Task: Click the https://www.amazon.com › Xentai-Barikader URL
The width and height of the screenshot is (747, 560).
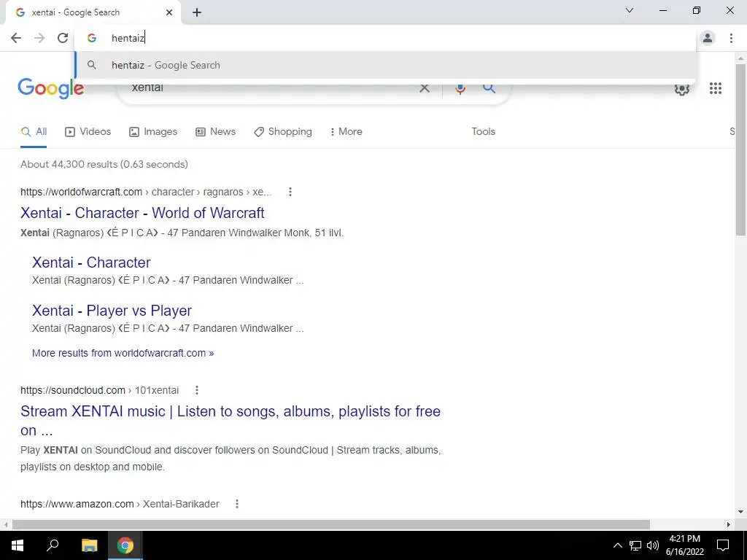Action: point(120,504)
